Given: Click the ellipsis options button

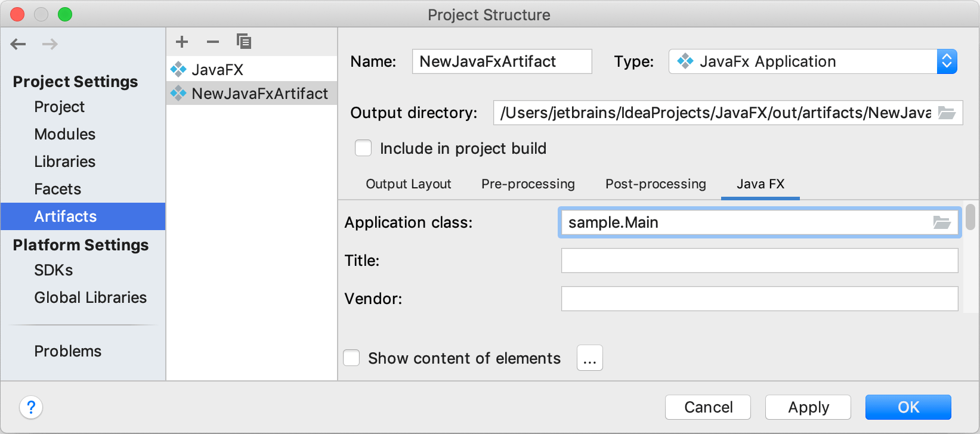Looking at the screenshot, I should point(590,358).
